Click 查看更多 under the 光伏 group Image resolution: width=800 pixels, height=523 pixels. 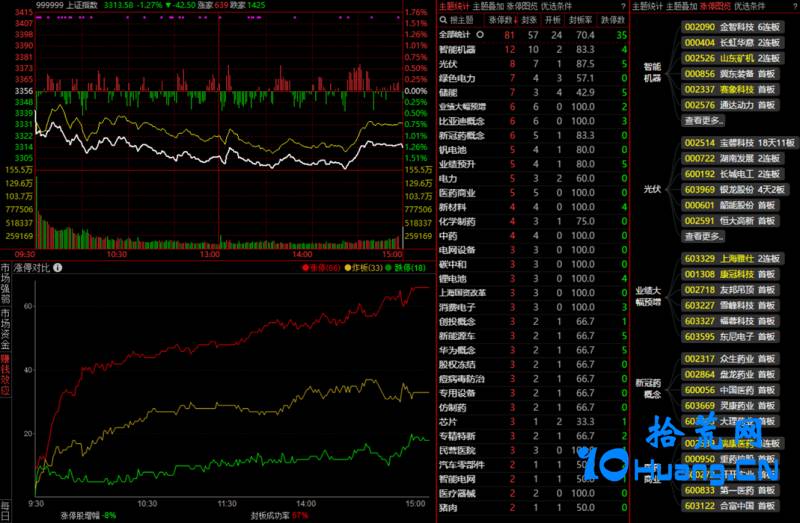click(x=703, y=236)
